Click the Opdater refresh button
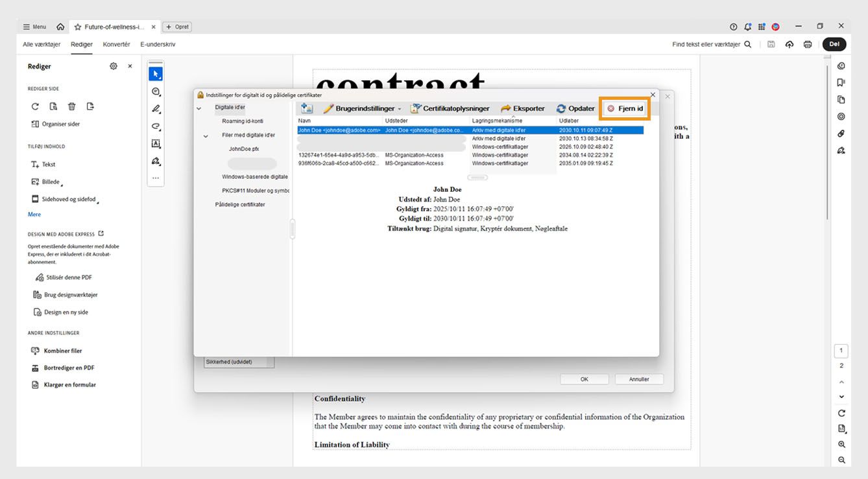The height and width of the screenshot is (479, 868). 575,108
